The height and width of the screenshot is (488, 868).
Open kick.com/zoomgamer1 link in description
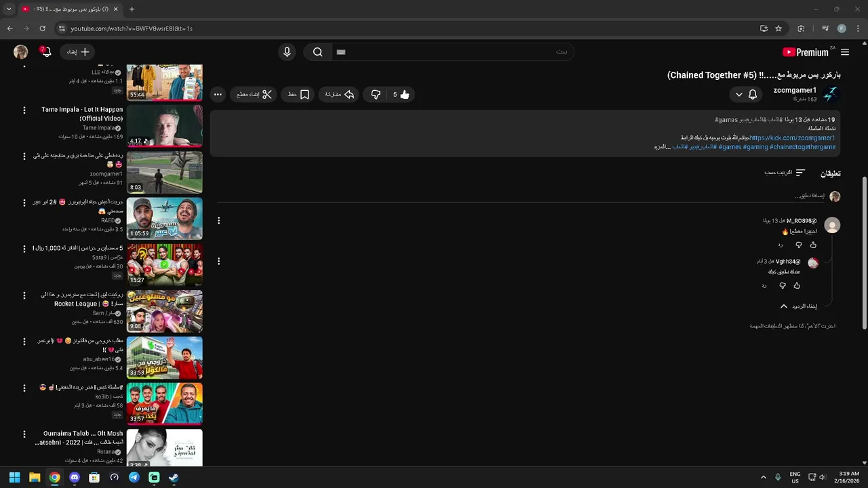793,138
